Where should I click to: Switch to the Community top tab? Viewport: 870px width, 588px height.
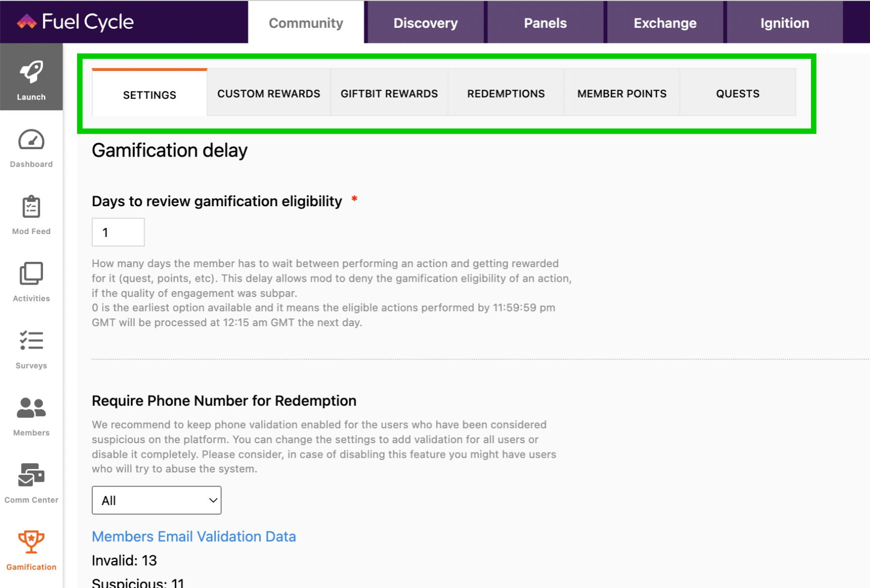pyautogui.click(x=306, y=22)
